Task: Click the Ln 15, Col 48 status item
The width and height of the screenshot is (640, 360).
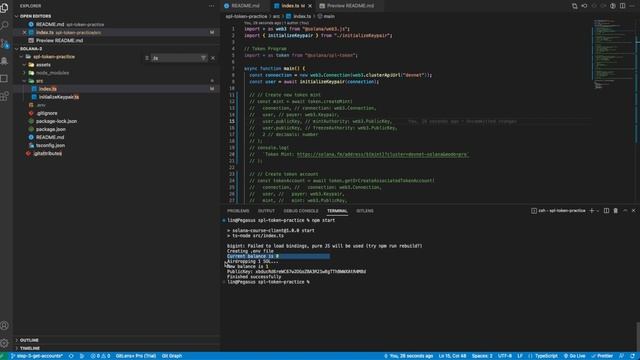Action: 452,356
